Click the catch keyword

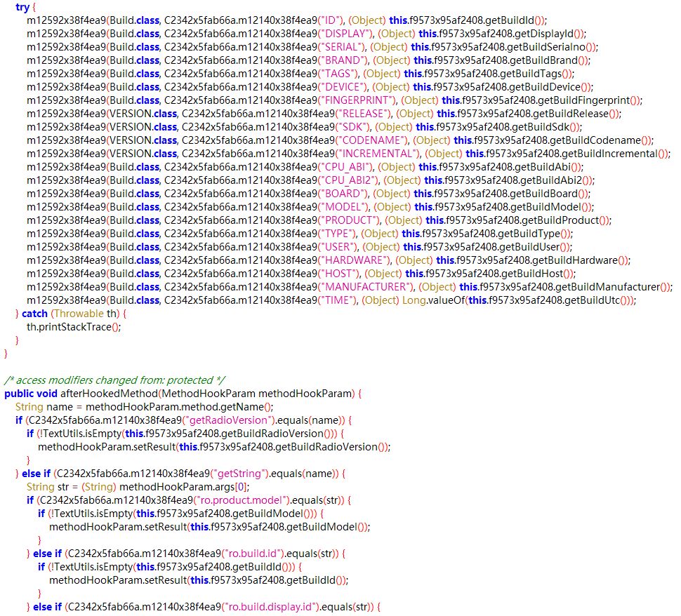click(34, 314)
